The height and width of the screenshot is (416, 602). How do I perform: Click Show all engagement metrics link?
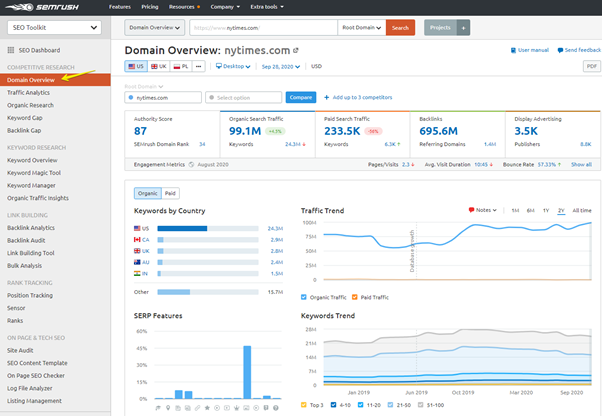(581, 165)
